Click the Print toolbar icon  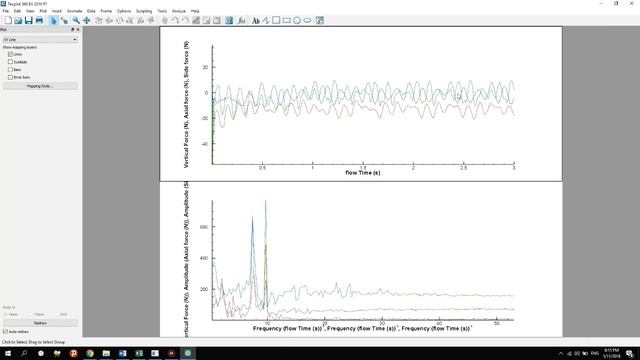tap(39, 20)
